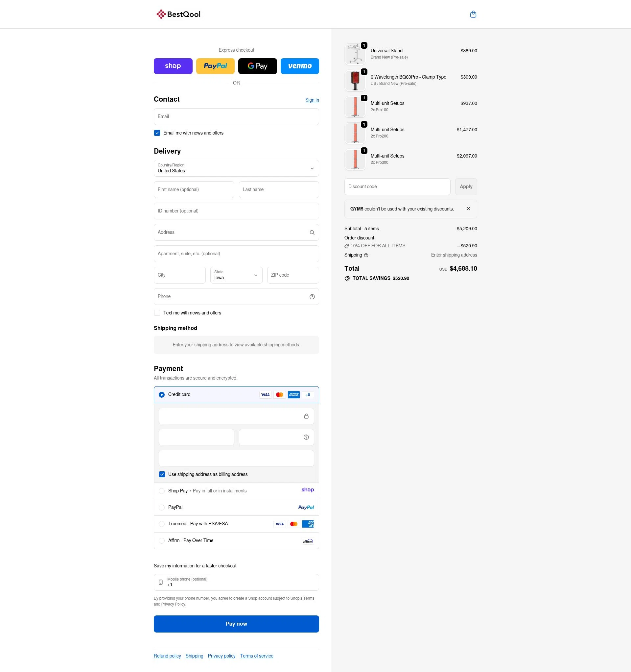
Task: Expand the +5 additional card brands
Action: [307, 394]
